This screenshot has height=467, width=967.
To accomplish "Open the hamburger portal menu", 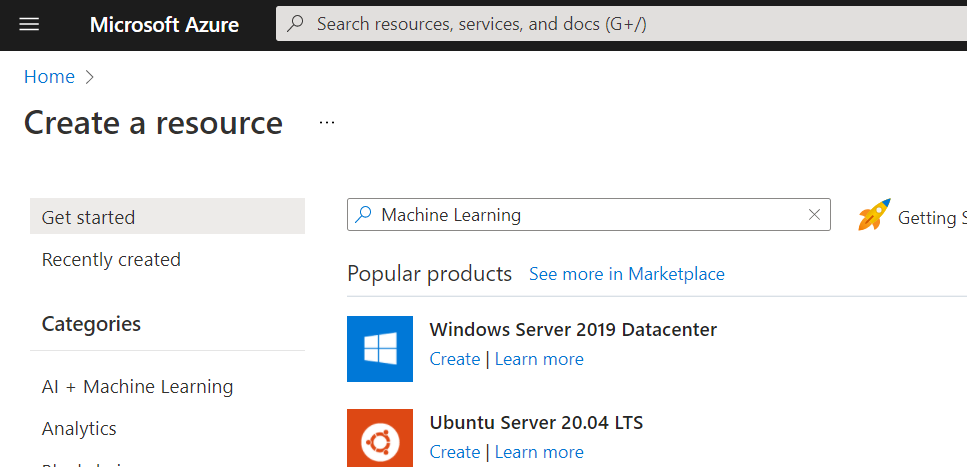I will point(29,25).
